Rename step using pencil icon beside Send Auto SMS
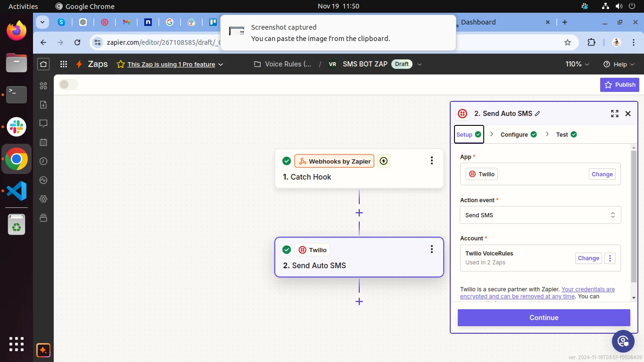 point(537,114)
